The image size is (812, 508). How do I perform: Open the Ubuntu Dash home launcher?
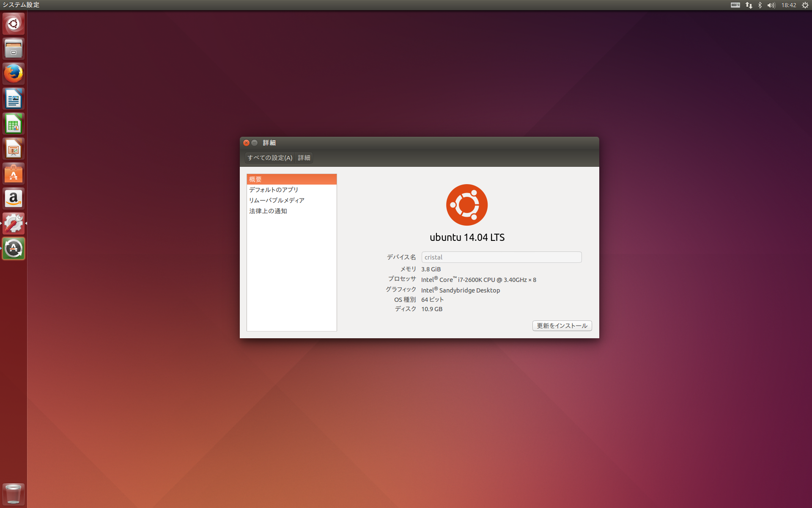point(14,24)
